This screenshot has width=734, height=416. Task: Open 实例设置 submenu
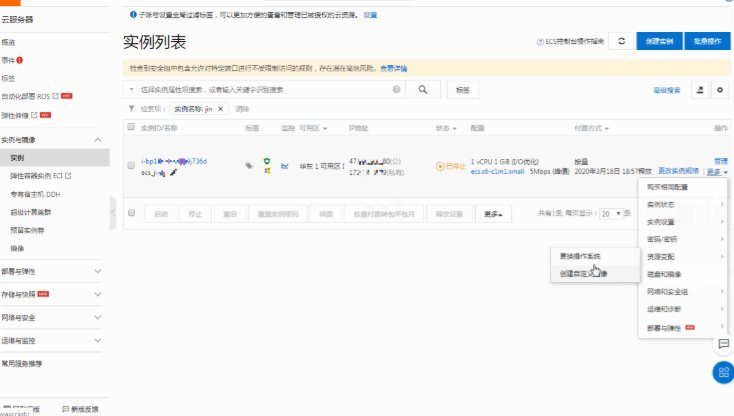coord(682,222)
